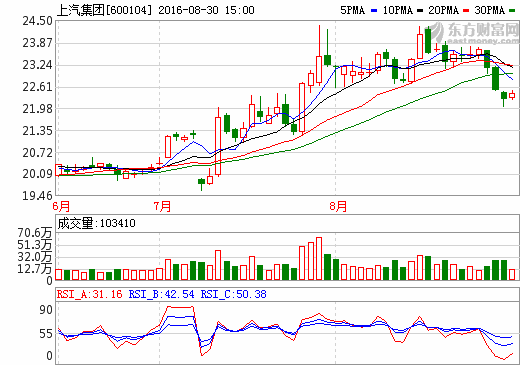520x365 pixels.
Task: Click the black 10PMA legend swatch
Action: pyautogui.click(x=420, y=11)
